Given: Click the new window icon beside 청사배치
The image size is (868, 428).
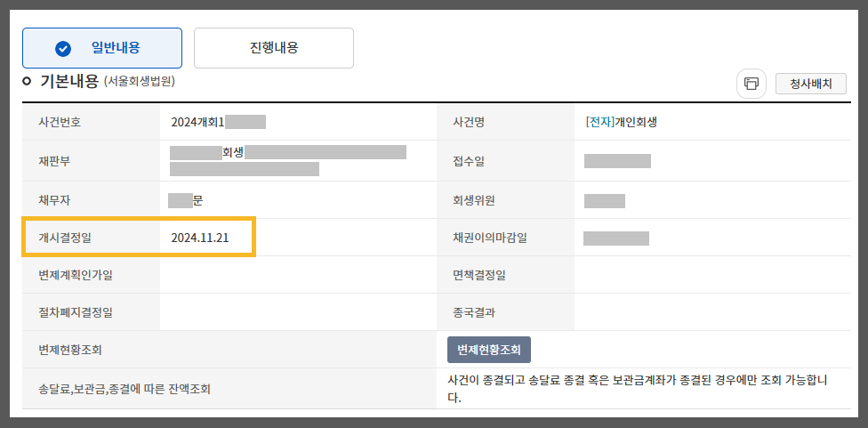Looking at the screenshot, I should pos(751,84).
